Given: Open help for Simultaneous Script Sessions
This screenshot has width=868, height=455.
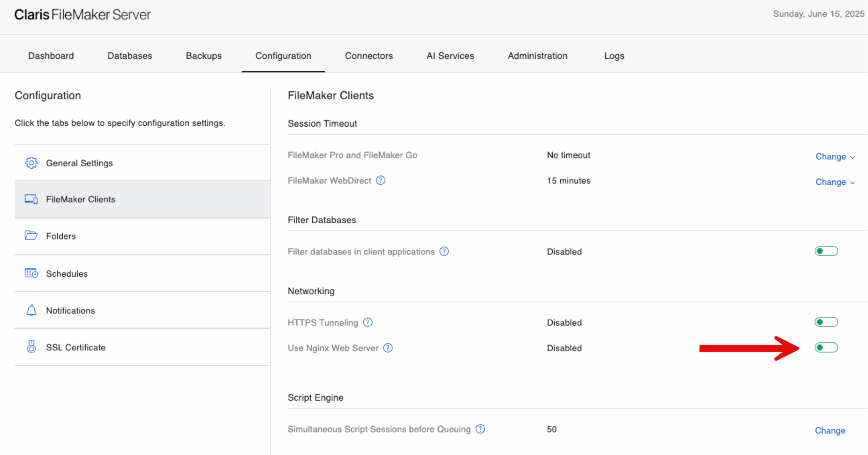Looking at the screenshot, I should [x=480, y=429].
